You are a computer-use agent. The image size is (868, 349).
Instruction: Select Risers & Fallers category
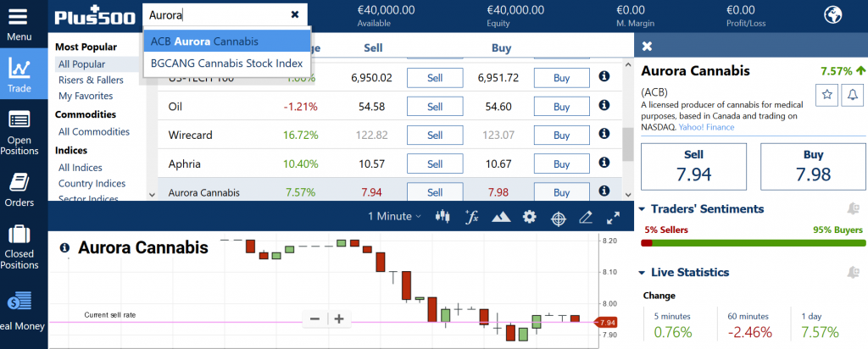(x=91, y=80)
